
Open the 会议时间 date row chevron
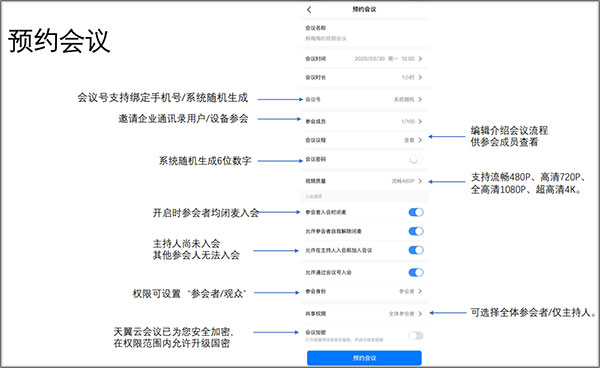(x=420, y=59)
